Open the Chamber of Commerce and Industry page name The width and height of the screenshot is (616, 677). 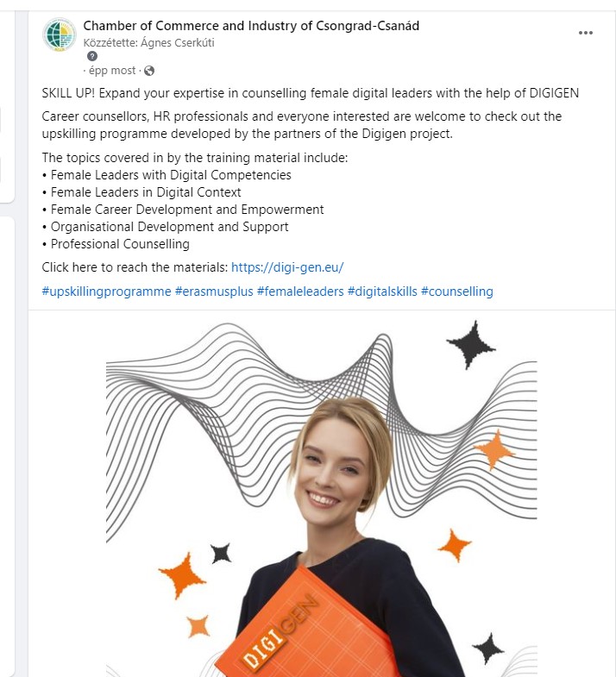[251, 26]
